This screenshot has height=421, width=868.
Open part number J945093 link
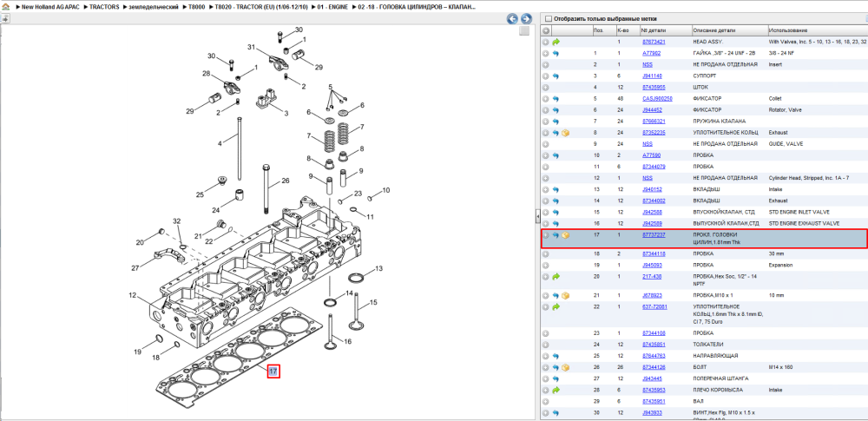652,266
